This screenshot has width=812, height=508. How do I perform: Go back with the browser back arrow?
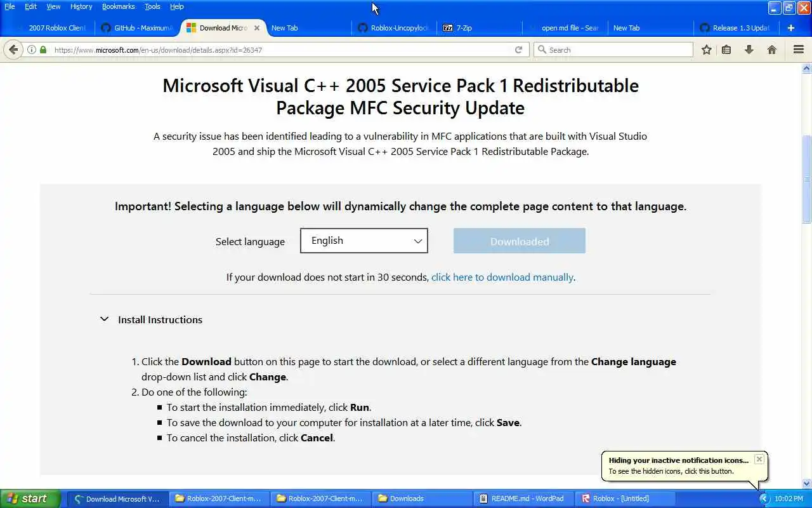13,50
